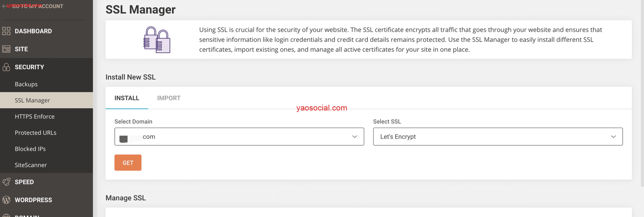This screenshot has width=644, height=217.
Task: Click the Security padlock icon in sidebar
Action: [x=6, y=67]
